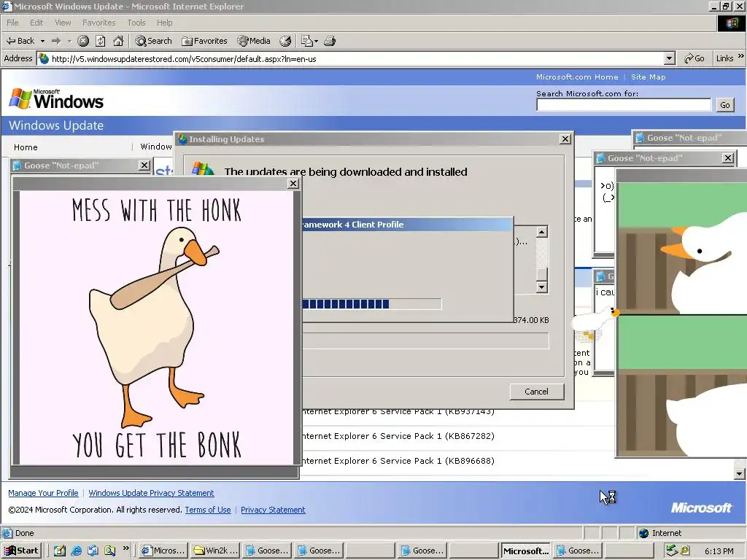Click the small desktop goose pet
The image size is (747, 560).
click(x=595, y=324)
